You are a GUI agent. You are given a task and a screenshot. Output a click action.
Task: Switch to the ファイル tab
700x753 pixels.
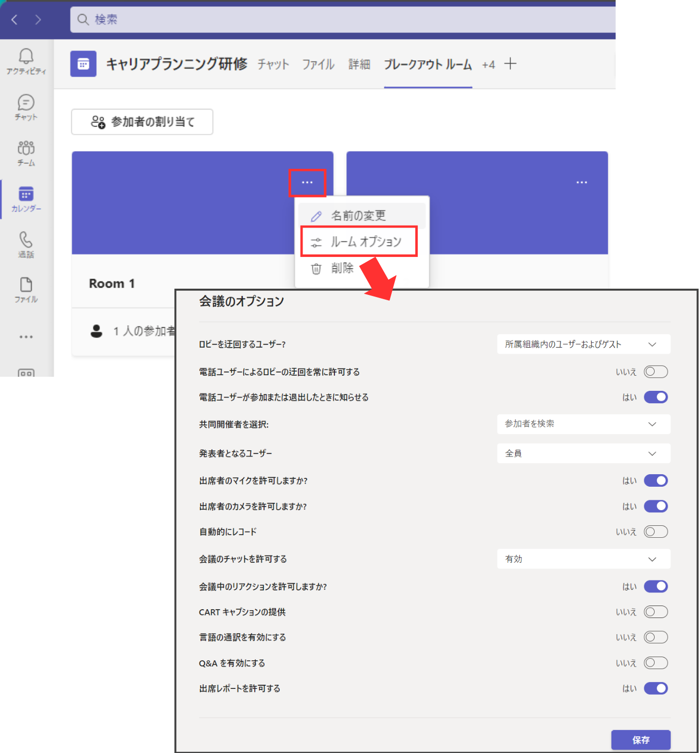point(318,65)
